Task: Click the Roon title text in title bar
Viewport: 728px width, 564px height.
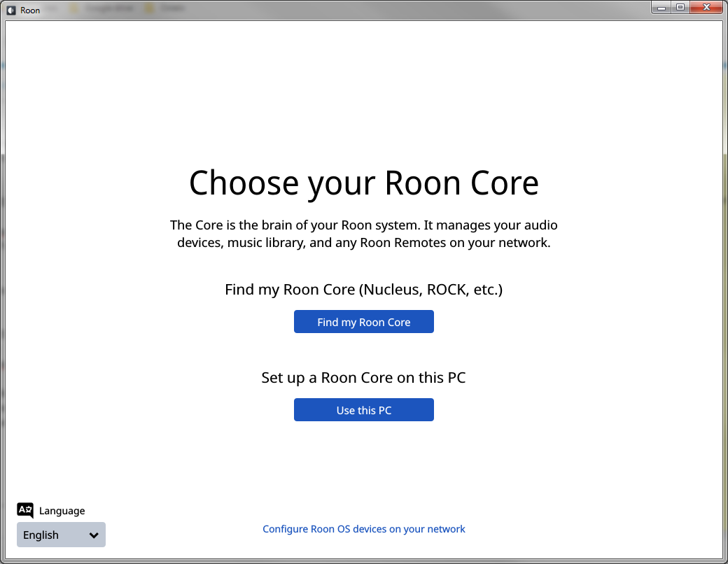Action: click(x=30, y=10)
